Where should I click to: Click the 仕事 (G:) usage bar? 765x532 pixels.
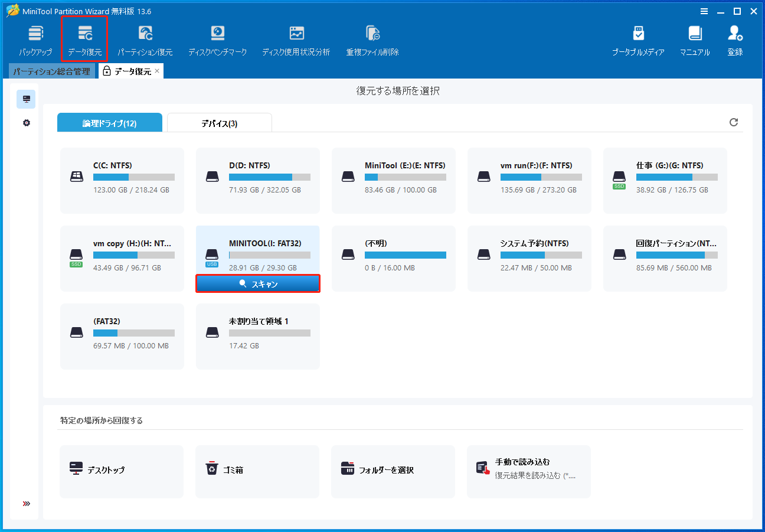[677, 177]
